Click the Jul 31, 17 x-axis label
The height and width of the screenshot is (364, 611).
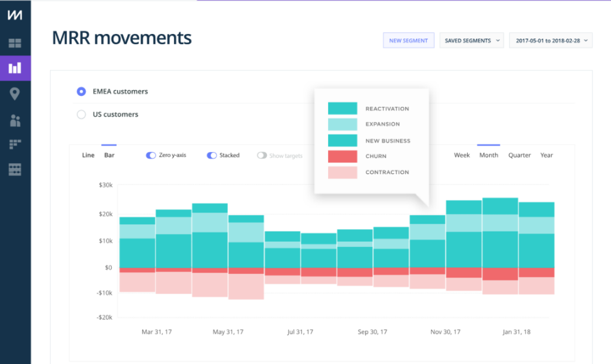point(300,332)
